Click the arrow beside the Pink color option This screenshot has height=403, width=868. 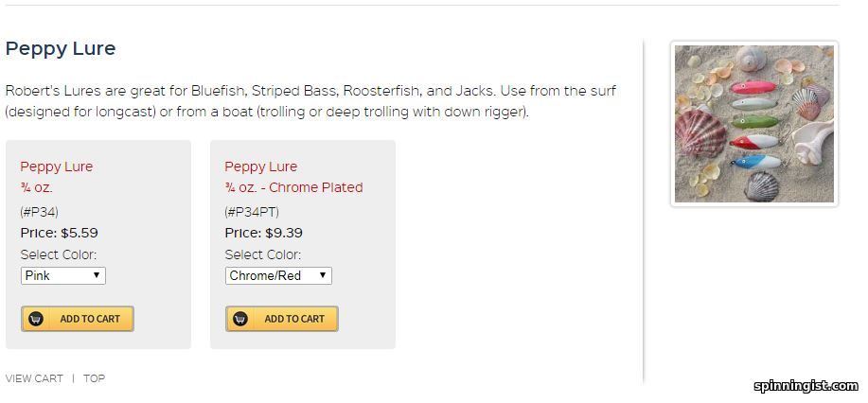click(97, 275)
